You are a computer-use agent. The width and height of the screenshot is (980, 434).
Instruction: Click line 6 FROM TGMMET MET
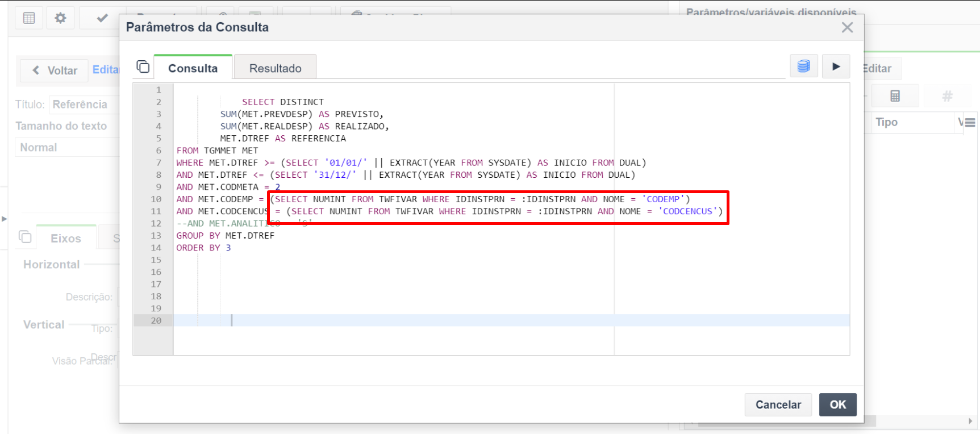click(217, 151)
